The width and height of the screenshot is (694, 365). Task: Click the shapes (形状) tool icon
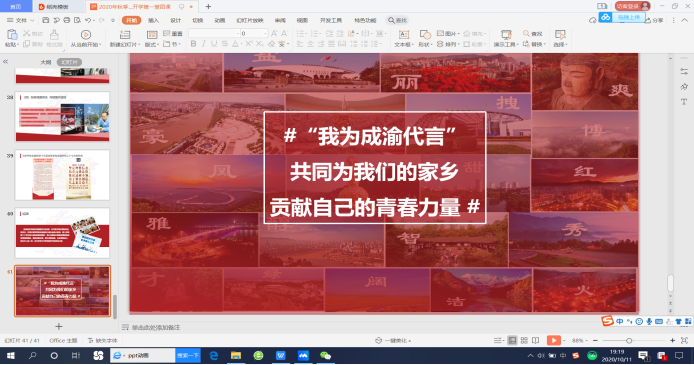[424, 35]
